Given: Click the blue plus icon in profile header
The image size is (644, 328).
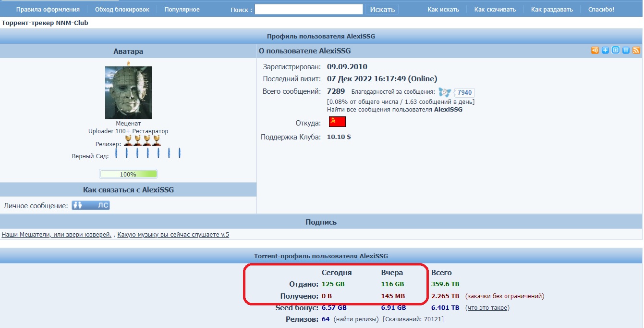Looking at the screenshot, I should coord(605,50).
